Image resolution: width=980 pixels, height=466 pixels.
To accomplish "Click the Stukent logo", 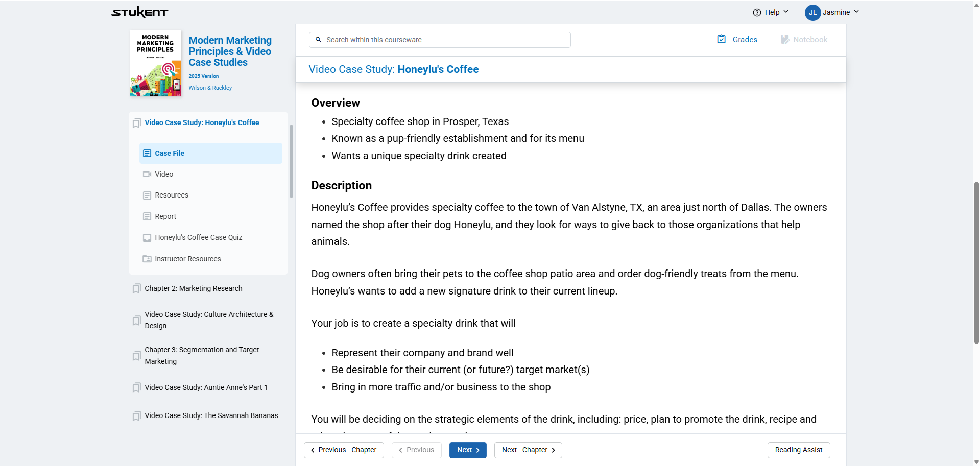I will click(x=139, y=12).
